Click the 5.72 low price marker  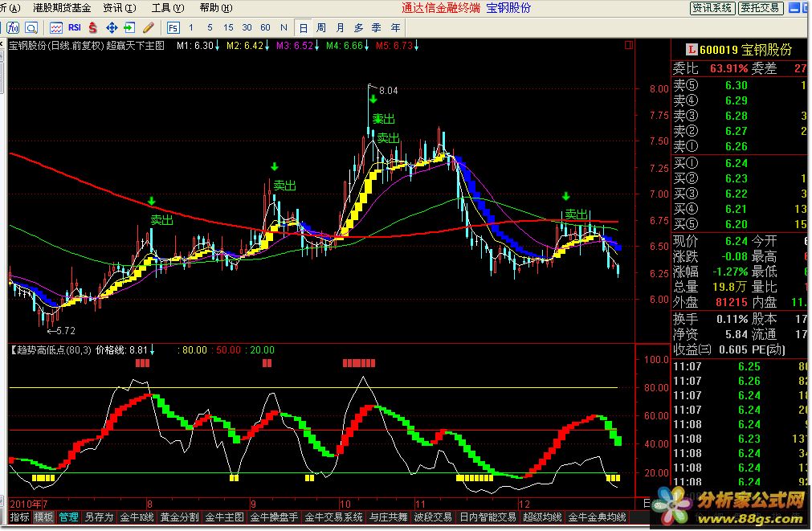(62, 330)
